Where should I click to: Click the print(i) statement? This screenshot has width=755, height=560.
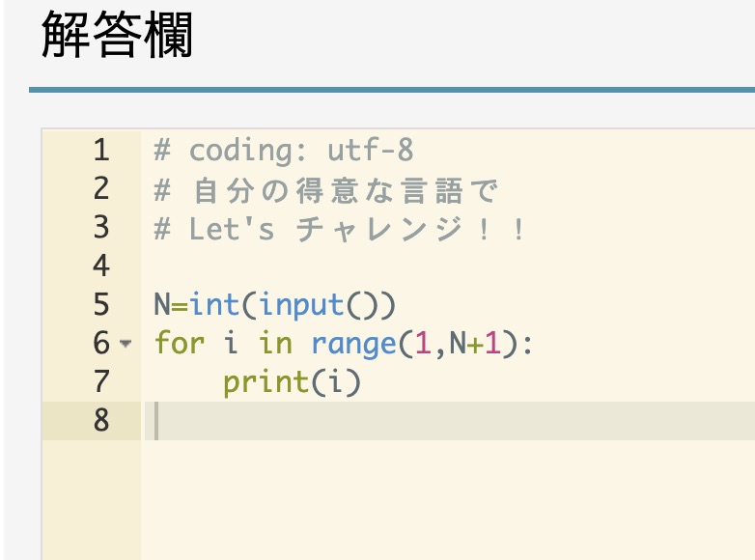click(292, 382)
